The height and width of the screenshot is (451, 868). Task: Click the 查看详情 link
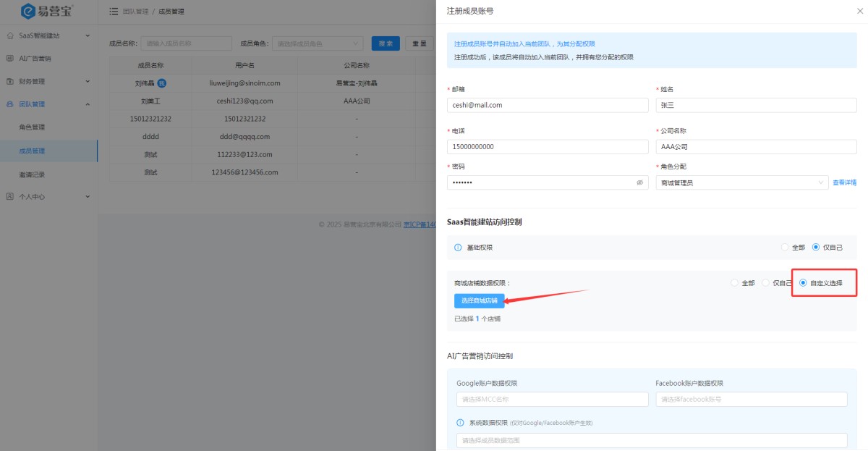click(844, 183)
